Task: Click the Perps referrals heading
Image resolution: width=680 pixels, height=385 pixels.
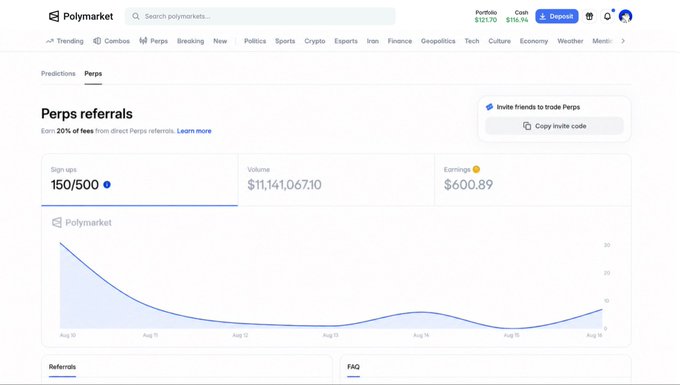Action: tap(87, 114)
